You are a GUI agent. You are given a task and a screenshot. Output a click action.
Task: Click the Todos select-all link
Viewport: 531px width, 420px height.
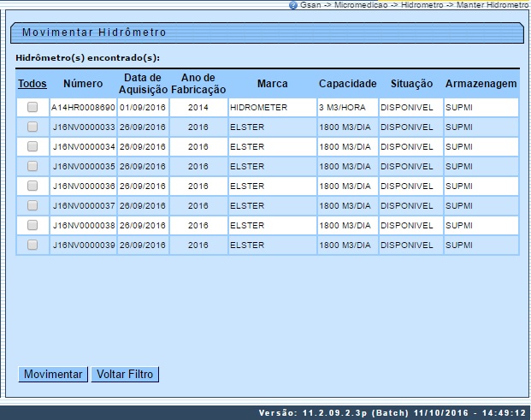point(32,84)
